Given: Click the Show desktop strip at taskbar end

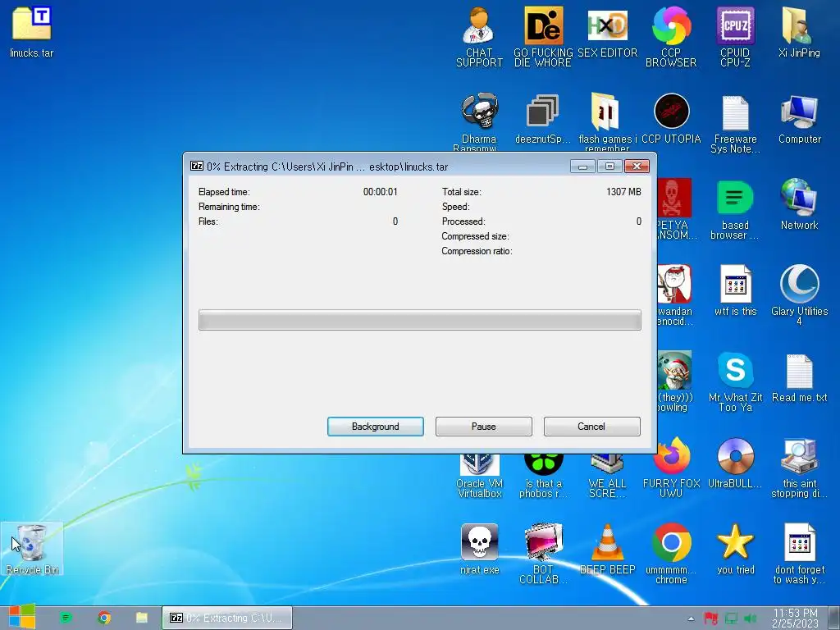Looking at the screenshot, I should [834, 619].
